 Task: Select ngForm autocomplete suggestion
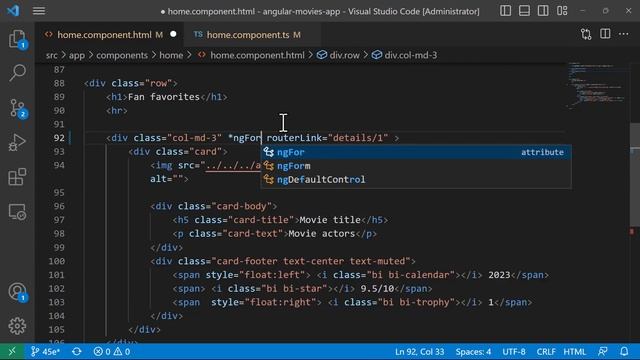[416, 166]
